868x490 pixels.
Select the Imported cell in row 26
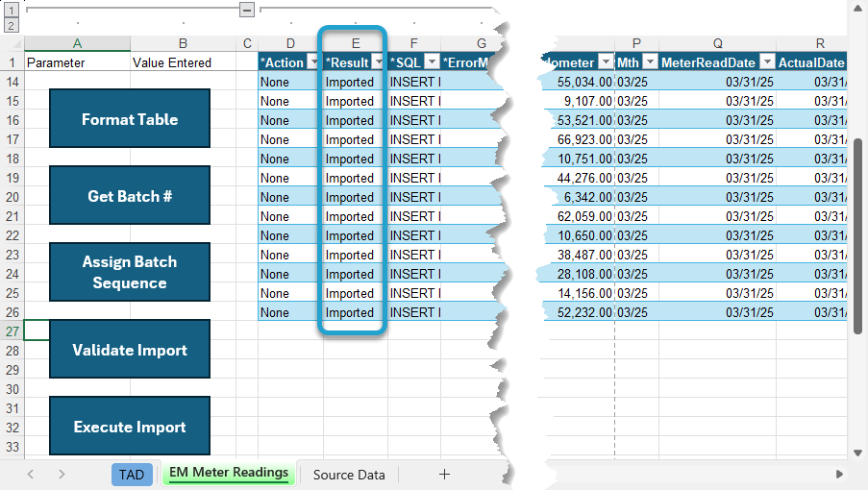[356, 312]
